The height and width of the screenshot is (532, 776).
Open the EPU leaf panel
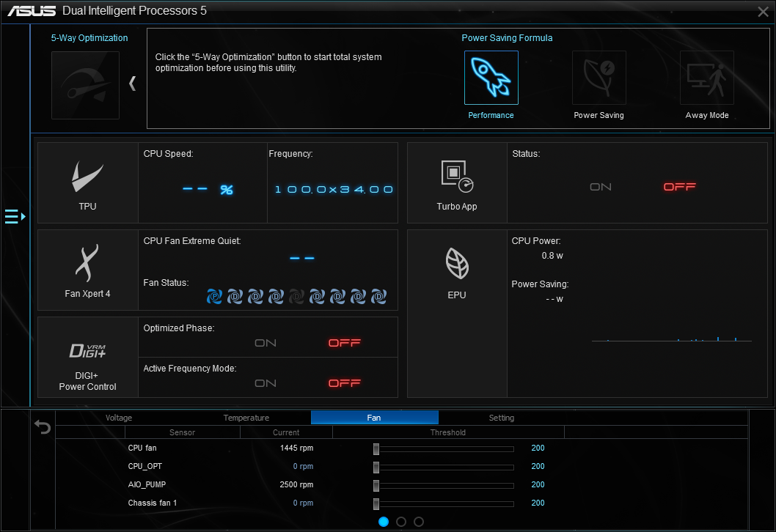(x=457, y=314)
